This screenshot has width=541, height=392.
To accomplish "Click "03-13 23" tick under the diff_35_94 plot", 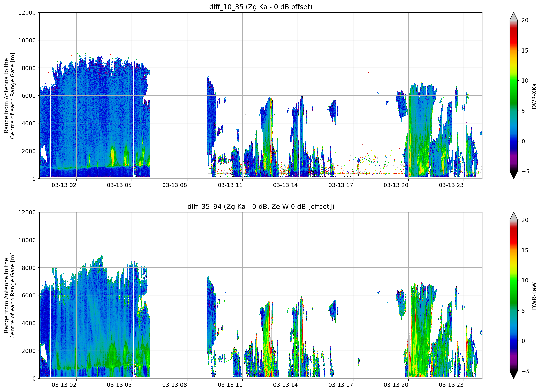I will [451, 385].
